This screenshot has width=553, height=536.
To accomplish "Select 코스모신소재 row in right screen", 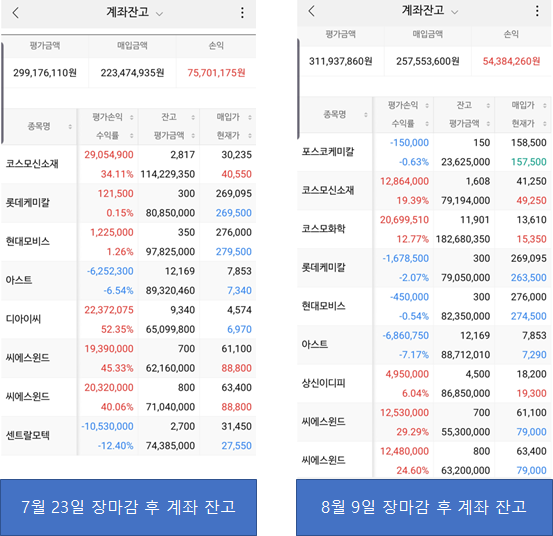I will click(x=424, y=190).
